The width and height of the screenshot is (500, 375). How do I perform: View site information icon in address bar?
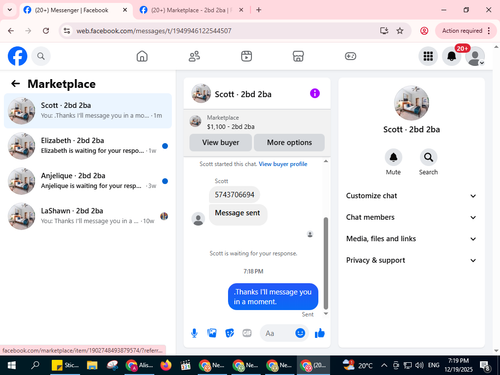point(67,31)
